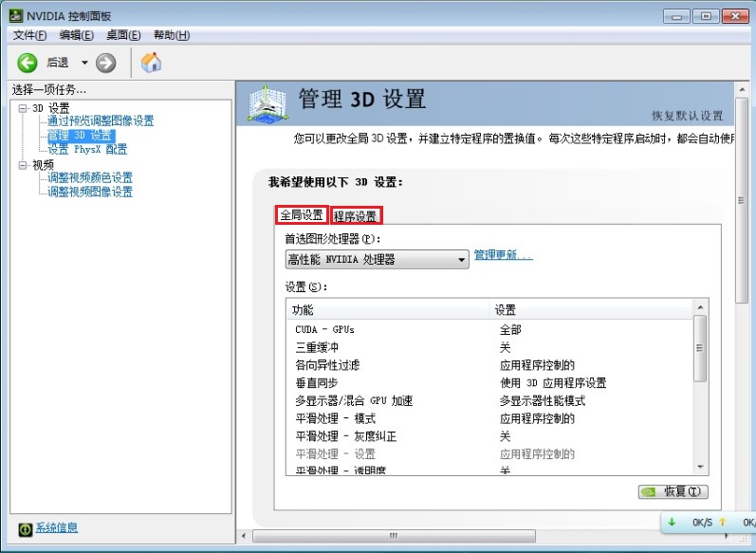Click the orange upload speed arrow
The image size is (756, 553).
(722, 522)
